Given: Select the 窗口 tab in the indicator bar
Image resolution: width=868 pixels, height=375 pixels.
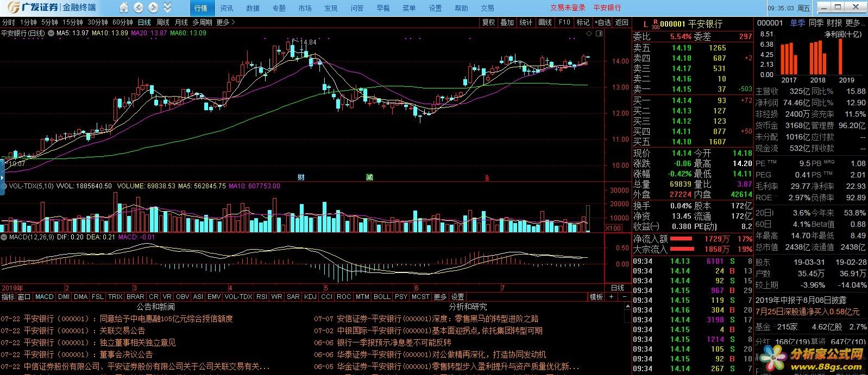Looking at the screenshot, I should (x=24, y=297).
